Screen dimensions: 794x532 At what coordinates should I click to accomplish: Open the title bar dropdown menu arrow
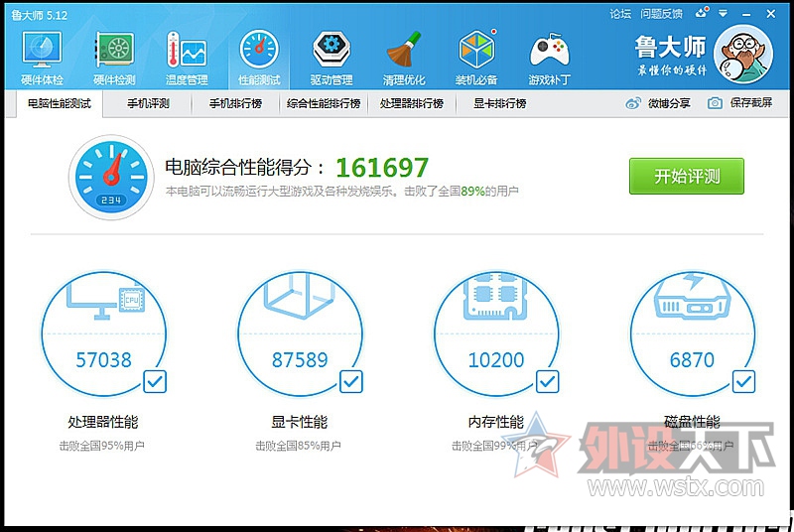[724, 14]
